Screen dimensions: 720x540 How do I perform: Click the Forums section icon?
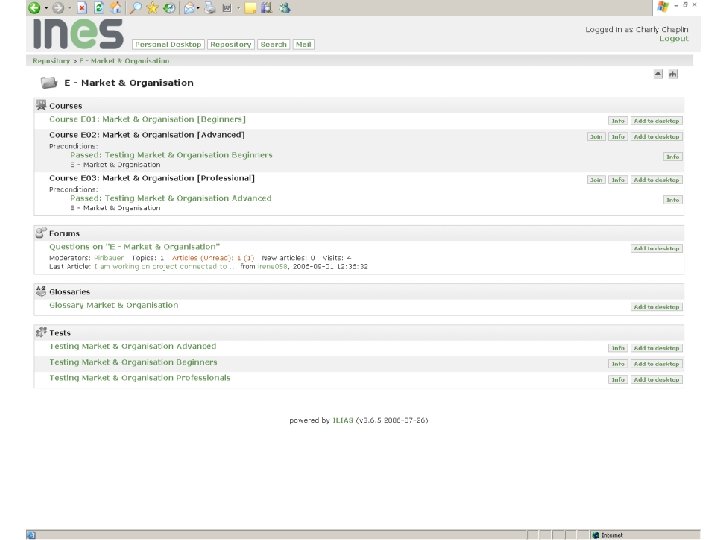41,233
